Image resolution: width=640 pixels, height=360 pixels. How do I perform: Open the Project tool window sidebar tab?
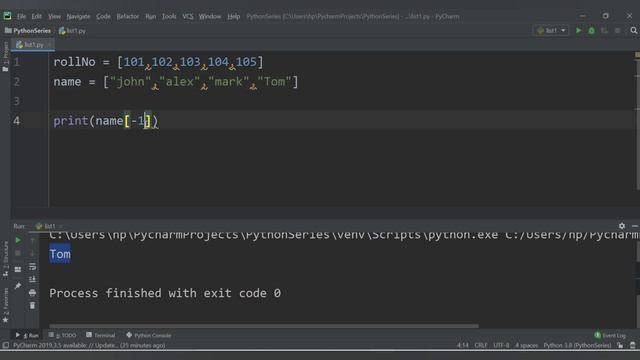5,56
